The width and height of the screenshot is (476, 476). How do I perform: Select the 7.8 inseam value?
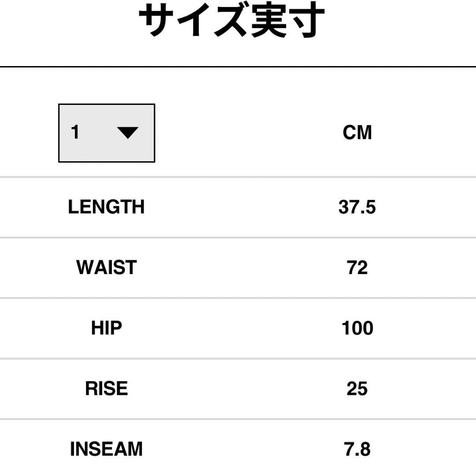357,449
